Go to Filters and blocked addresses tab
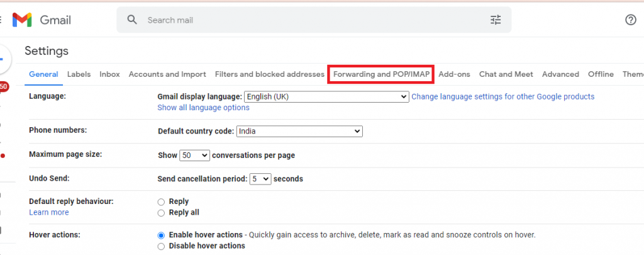644x255 pixels. (269, 74)
